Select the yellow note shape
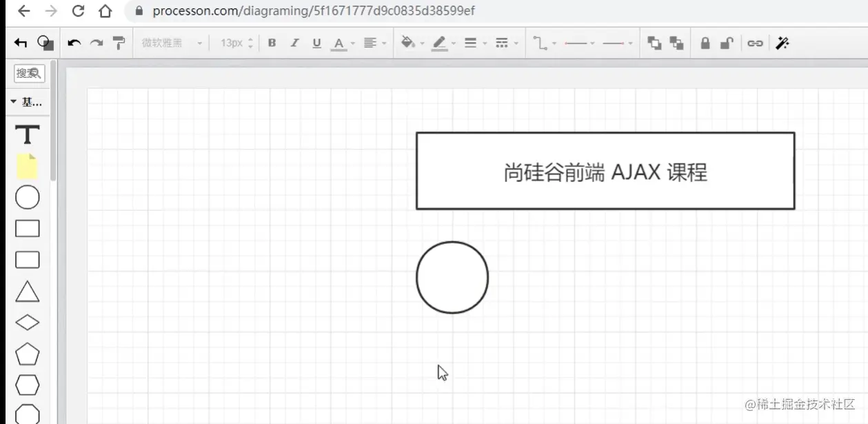The image size is (868, 424). [27, 166]
